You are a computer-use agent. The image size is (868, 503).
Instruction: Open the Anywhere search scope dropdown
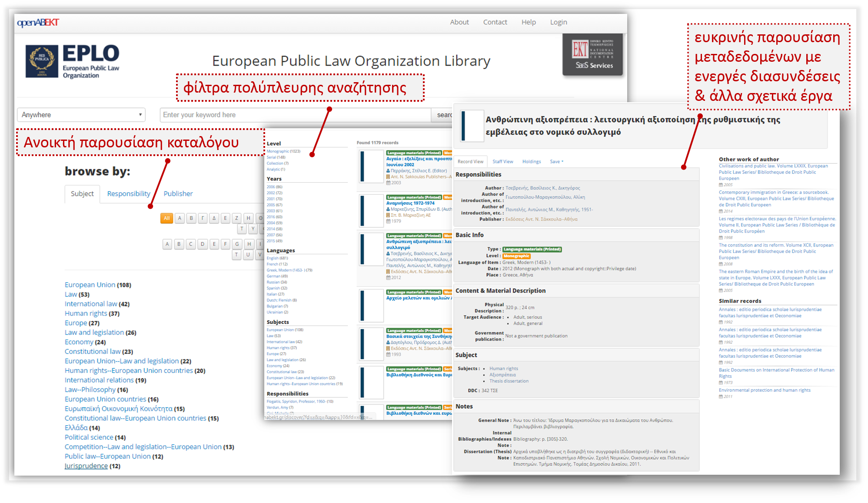81,115
